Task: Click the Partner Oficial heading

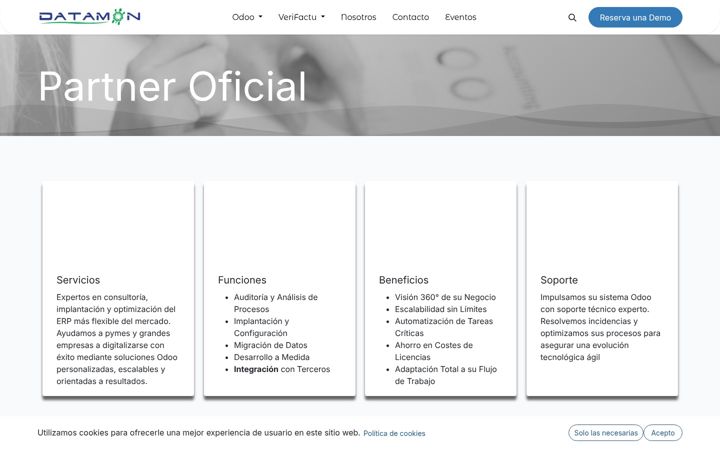Action: tap(172, 86)
